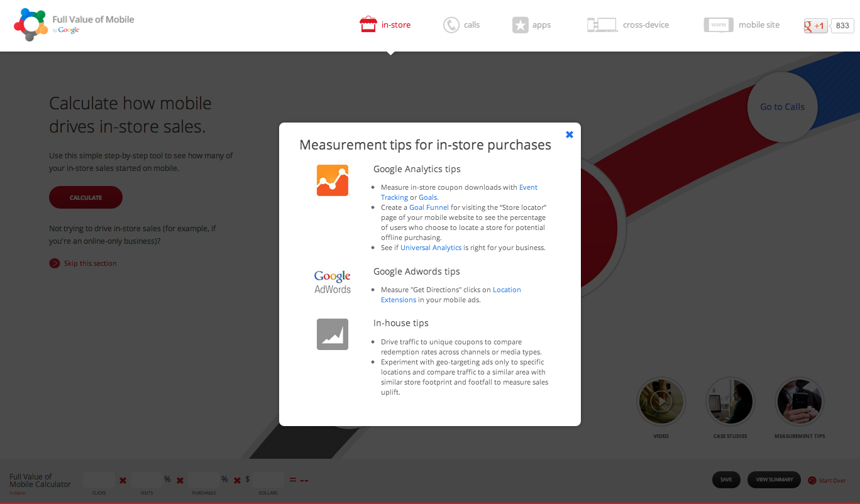860x504 pixels.
Task: Click the VIEW SUMMARY button
Action: 774,479
